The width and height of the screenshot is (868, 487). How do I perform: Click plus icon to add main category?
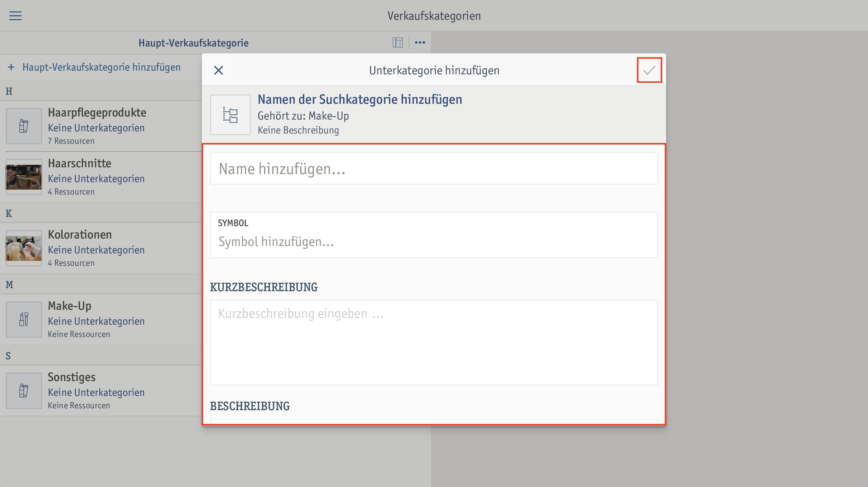(x=11, y=67)
